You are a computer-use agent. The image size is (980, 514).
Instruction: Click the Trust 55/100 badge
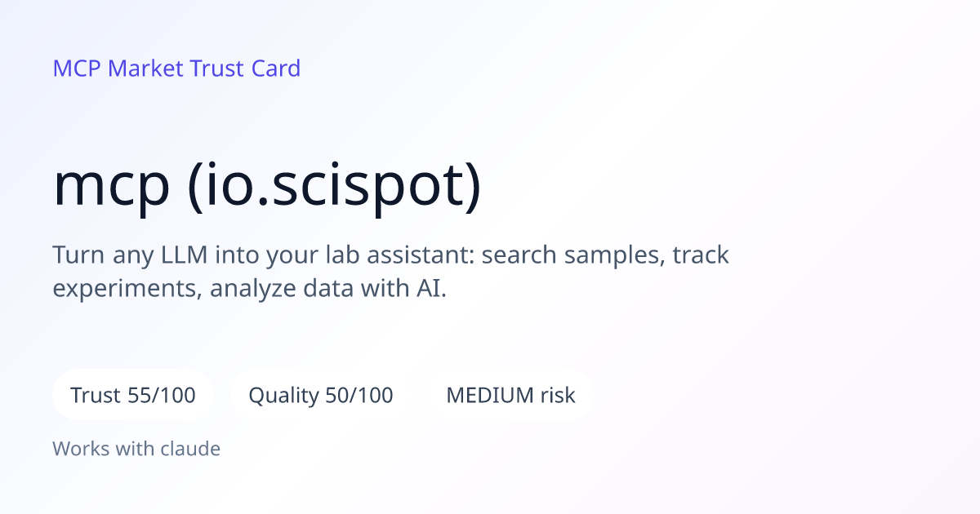point(133,396)
